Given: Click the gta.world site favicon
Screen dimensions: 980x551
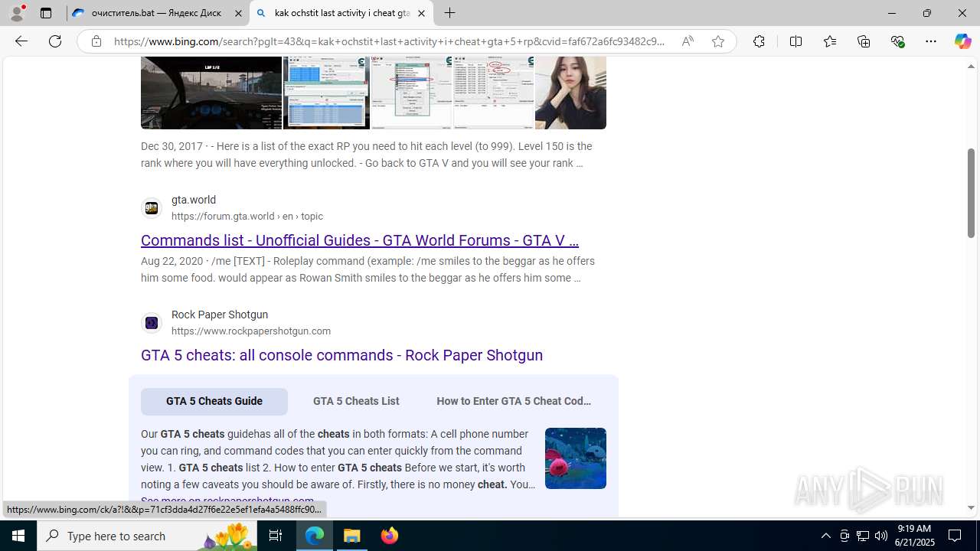Looking at the screenshot, I should (x=152, y=207).
